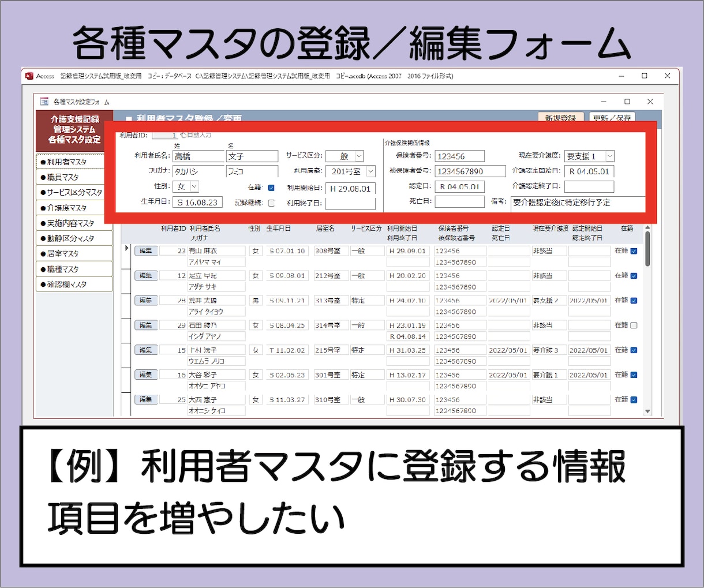This screenshot has width=704, height=588.
Task: Click the フリガナ field containing タカハシ
Action: (x=199, y=171)
